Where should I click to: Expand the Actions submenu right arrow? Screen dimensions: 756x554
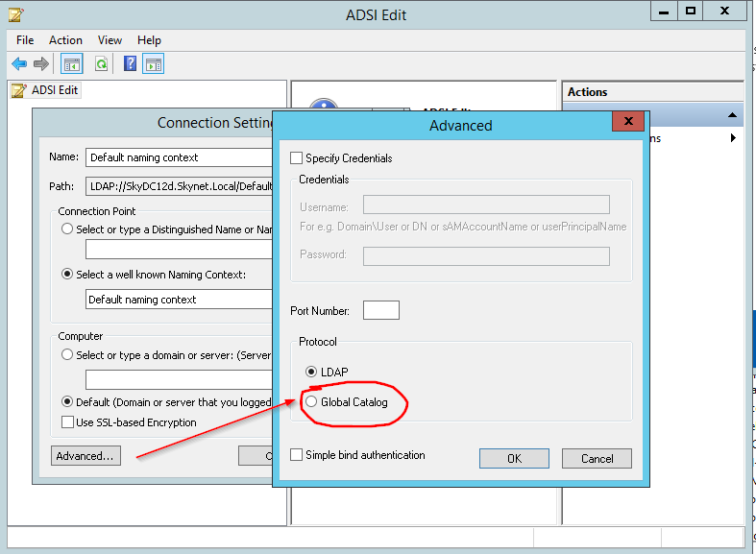point(733,137)
